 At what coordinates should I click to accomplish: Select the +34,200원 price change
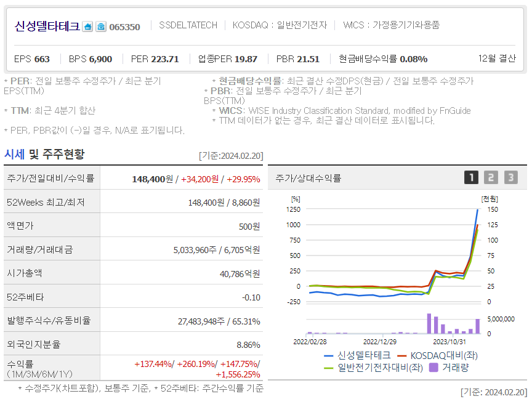click(x=199, y=179)
